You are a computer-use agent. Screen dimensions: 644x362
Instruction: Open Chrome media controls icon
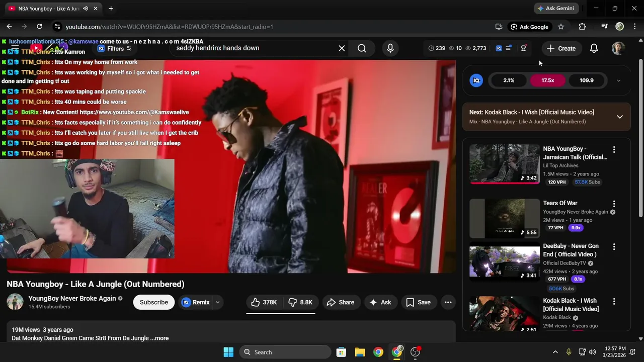point(604,27)
